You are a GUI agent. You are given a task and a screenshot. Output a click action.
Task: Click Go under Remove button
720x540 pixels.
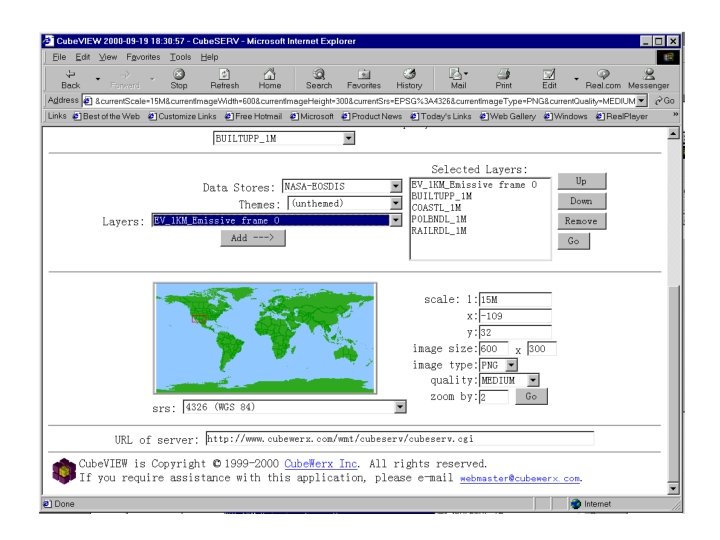tap(573, 241)
